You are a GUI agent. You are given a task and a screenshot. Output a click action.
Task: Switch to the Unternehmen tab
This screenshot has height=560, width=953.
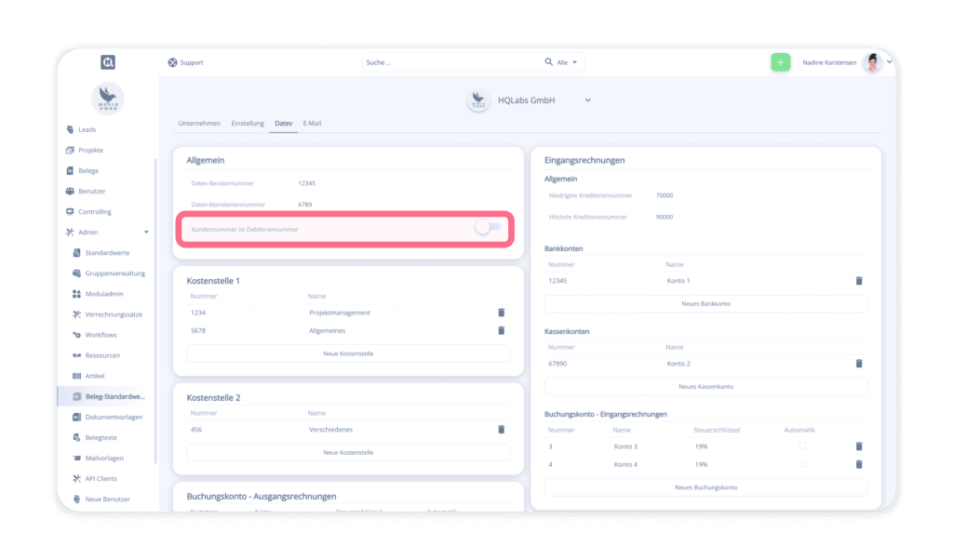[x=199, y=123]
